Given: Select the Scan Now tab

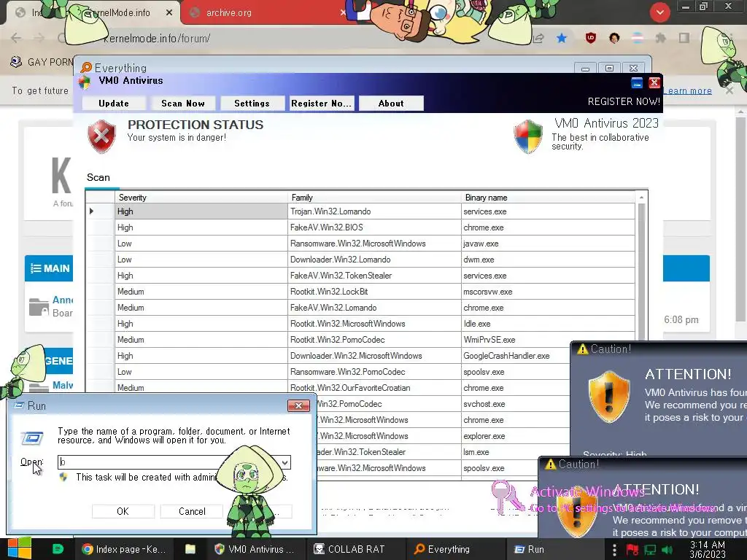Looking at the screenshot, I should pos(183,104).
